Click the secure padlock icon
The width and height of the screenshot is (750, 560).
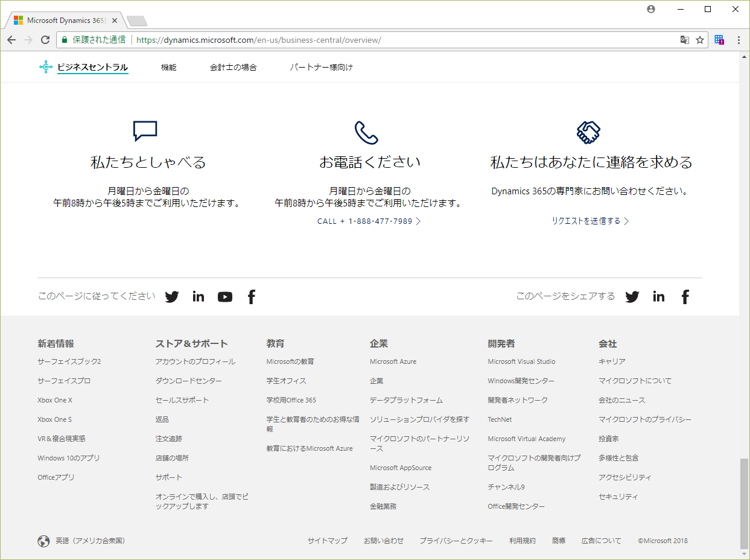[x=65, y=40]
